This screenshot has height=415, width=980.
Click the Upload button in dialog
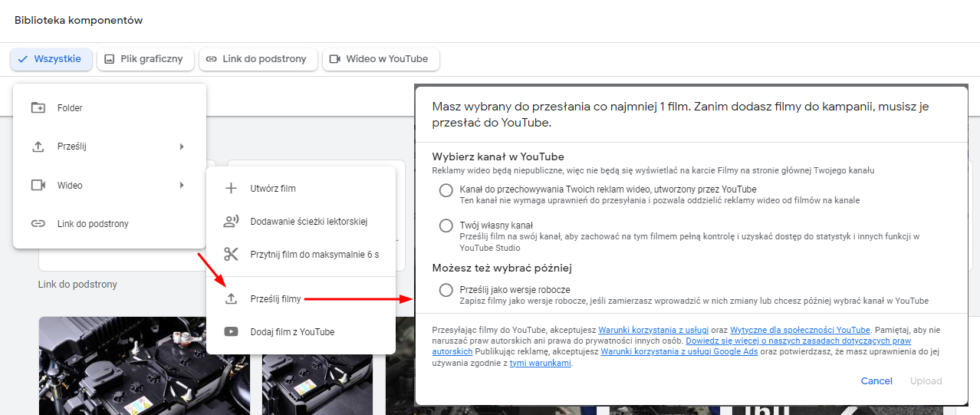[926, 381]
